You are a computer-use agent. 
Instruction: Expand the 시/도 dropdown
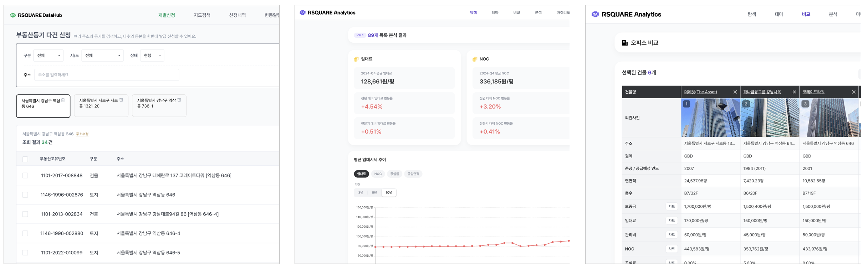click(x=102, y=56)
